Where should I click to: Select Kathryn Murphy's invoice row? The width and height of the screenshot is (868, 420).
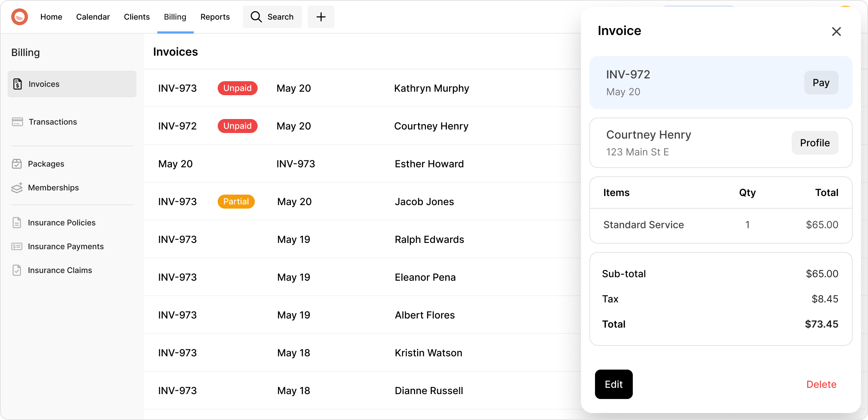click(x=431, y=88)
